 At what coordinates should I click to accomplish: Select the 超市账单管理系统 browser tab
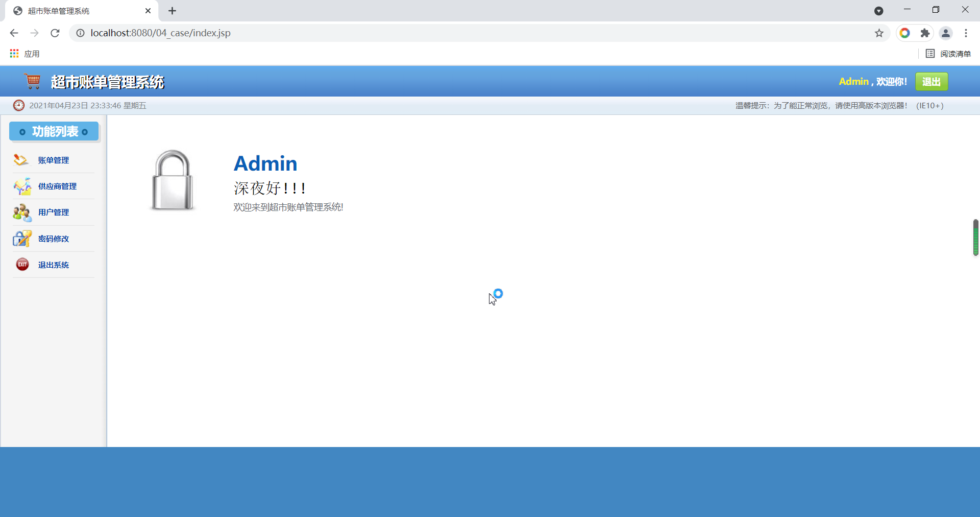pyautogui.click(x=82, y=11)
